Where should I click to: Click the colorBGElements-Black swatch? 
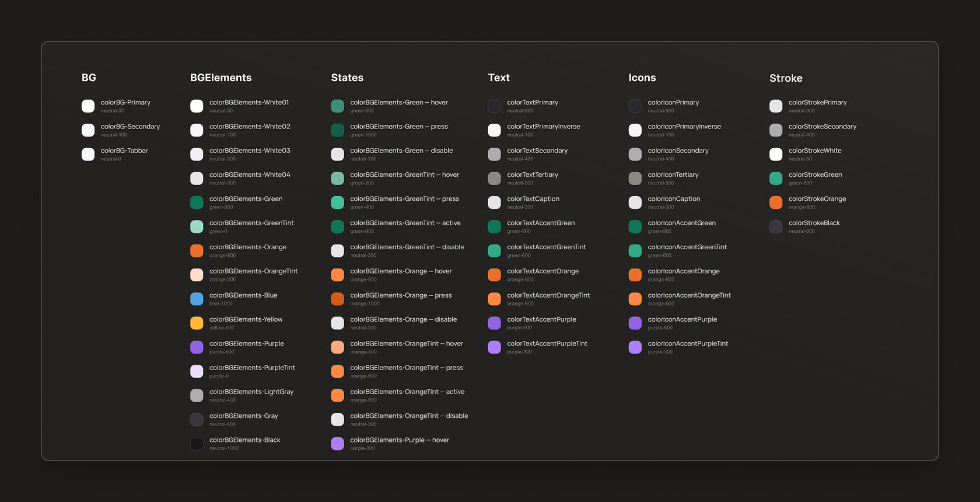click(197, 444)
